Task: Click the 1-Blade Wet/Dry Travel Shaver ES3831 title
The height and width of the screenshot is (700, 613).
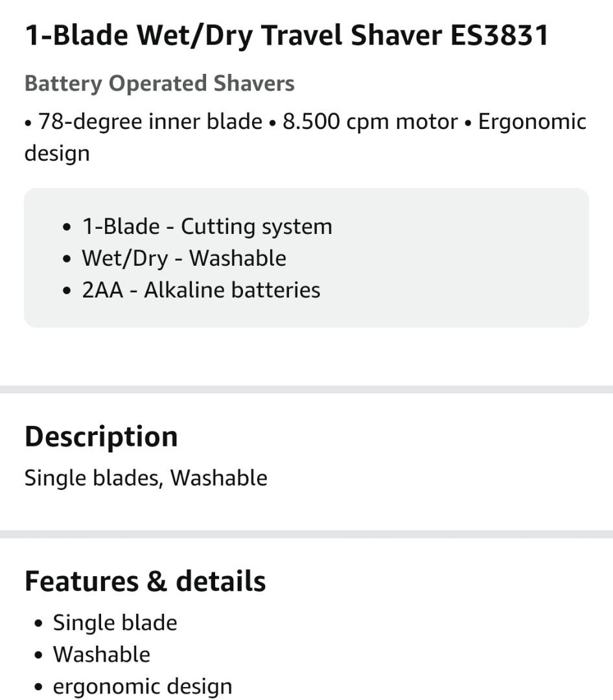Action: tap(286, 36)
